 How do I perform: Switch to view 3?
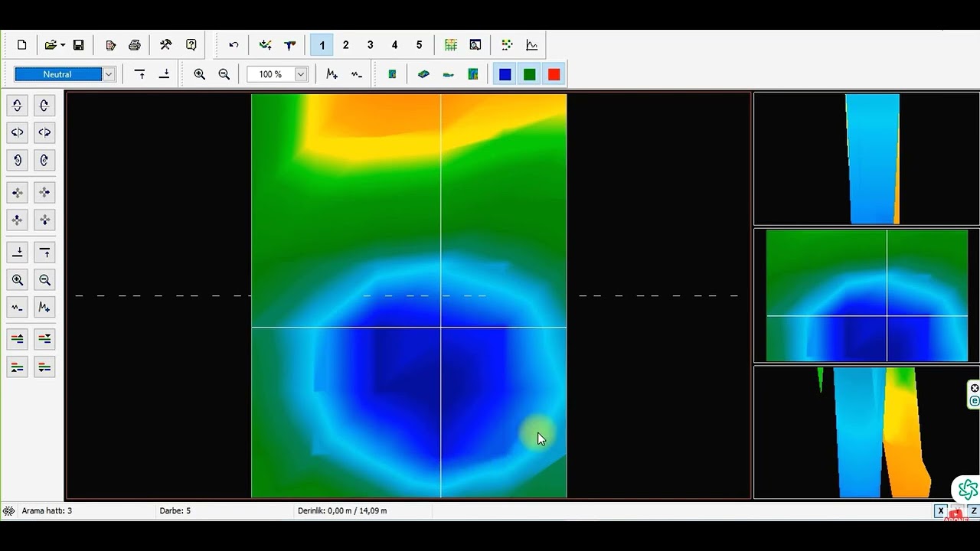tap(371, 45)
